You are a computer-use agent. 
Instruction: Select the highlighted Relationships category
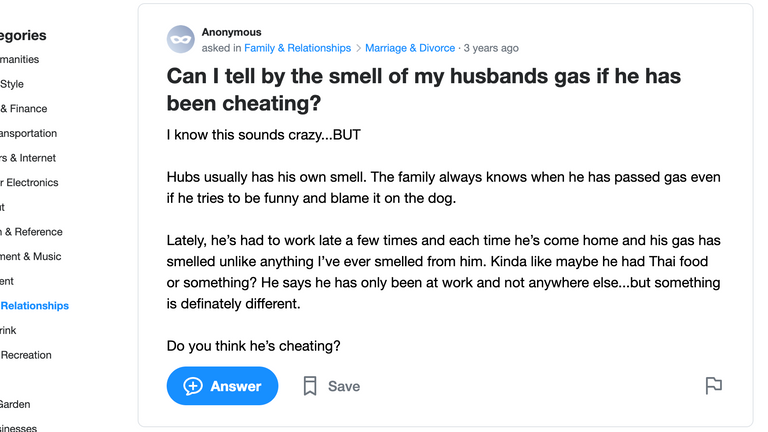click(x=34, y=306)
